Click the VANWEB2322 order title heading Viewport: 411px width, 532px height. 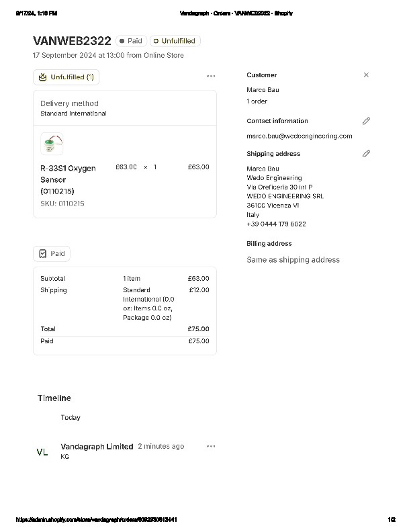(72, 41)
